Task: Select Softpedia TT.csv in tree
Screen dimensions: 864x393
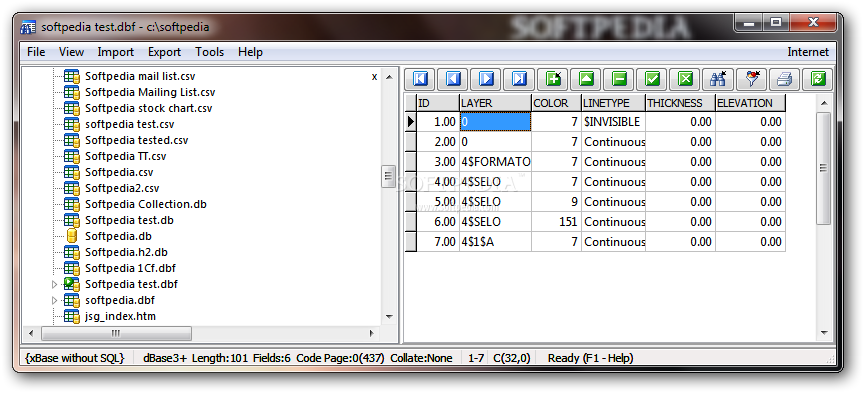Action: pos(125,156)
